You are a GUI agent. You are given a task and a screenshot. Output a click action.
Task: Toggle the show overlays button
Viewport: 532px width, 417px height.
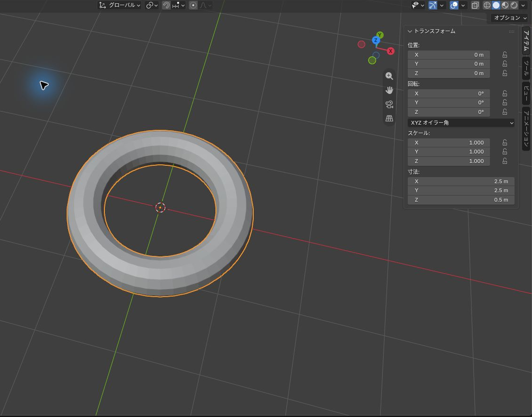pos(454,5)
